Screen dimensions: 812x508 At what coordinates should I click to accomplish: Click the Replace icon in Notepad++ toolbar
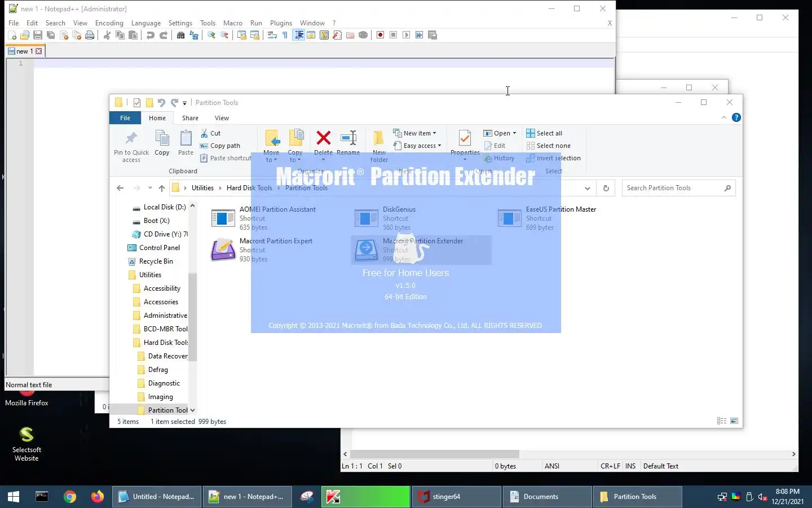pyautogui.click(x=194, y=35)
